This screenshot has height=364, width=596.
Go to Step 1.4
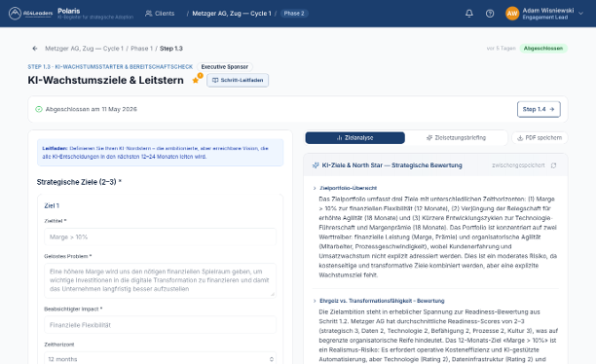click(539, 109)
